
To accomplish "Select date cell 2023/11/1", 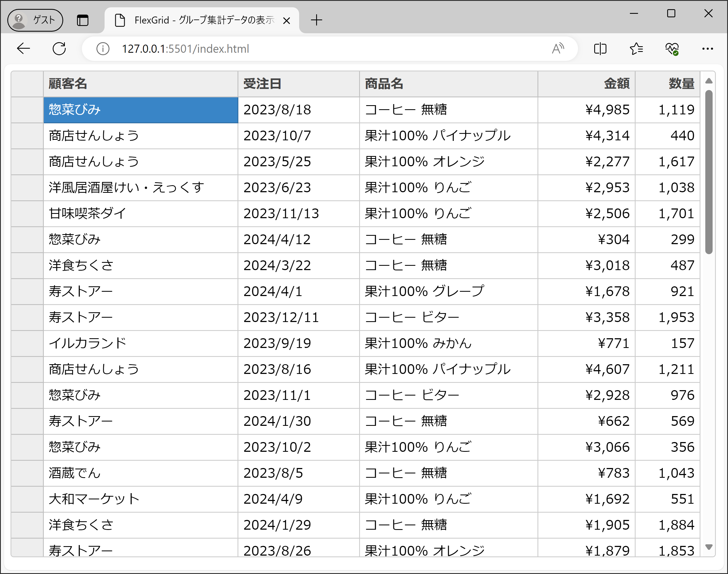I will point(299,395).
